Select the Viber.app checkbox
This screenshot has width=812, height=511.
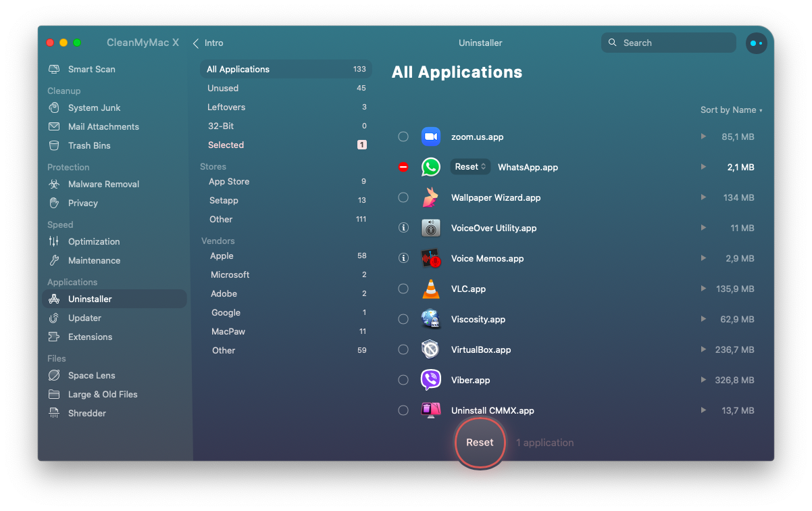coord(403,380)
